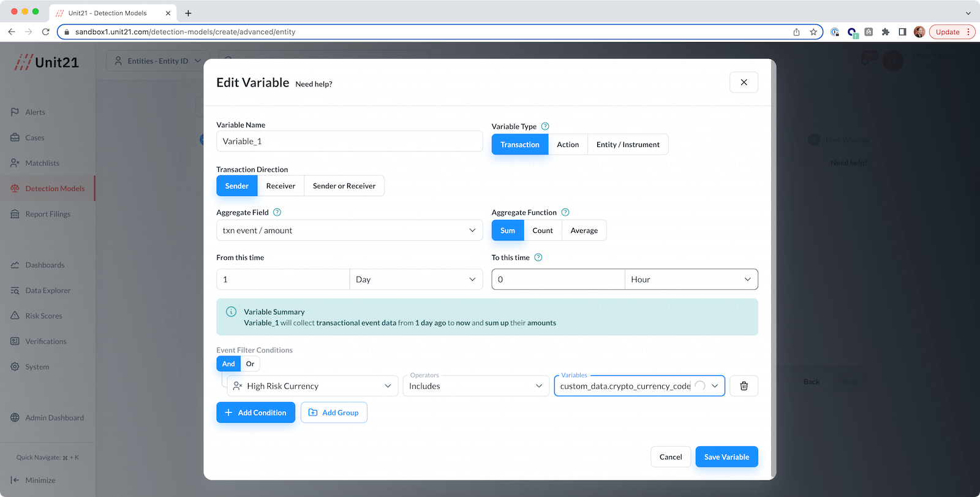Image resolution: width=980 pixels, height=497 pixels.
Task: Click the Data Explorer search icon
Action: point(15,290)
